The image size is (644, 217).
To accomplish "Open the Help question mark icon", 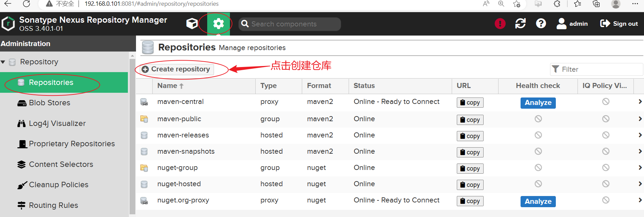I will coord(541,24).
